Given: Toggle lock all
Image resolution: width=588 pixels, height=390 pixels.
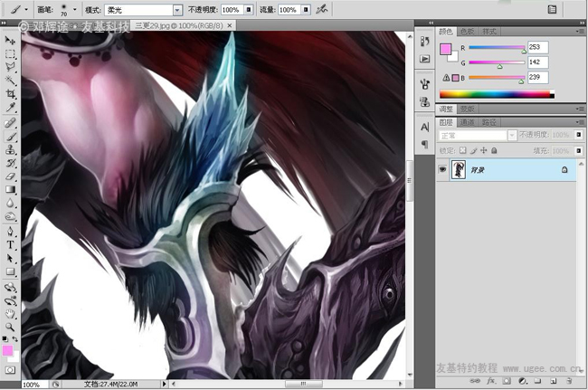Looking at the screenshot, I should (x=494, y=150).
